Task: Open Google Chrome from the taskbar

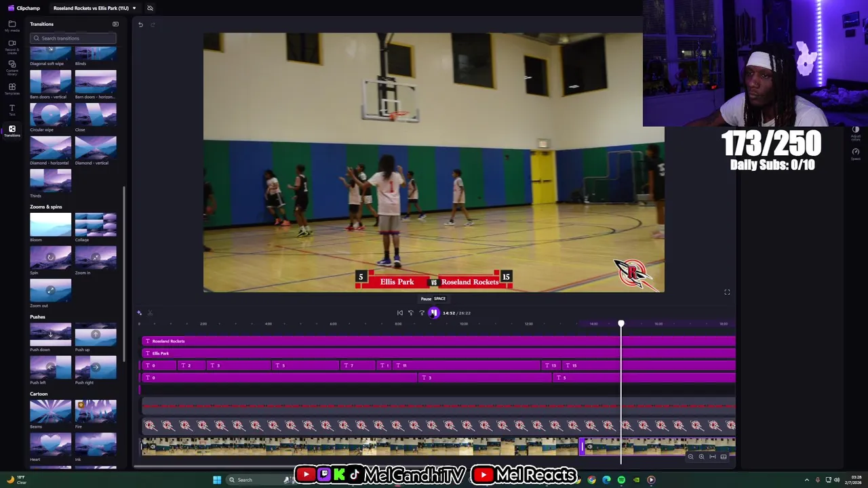Action: coord(591,480)
